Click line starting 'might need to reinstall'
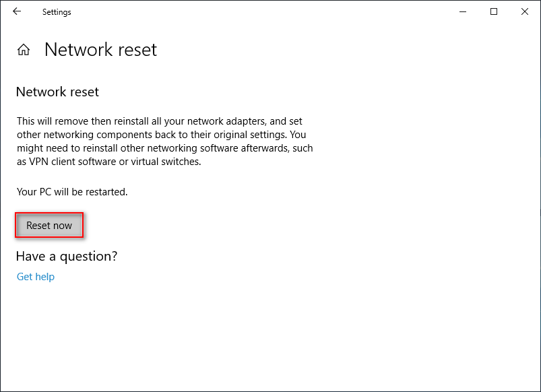This screenshot has width=541, height=392. coord(165,148)
